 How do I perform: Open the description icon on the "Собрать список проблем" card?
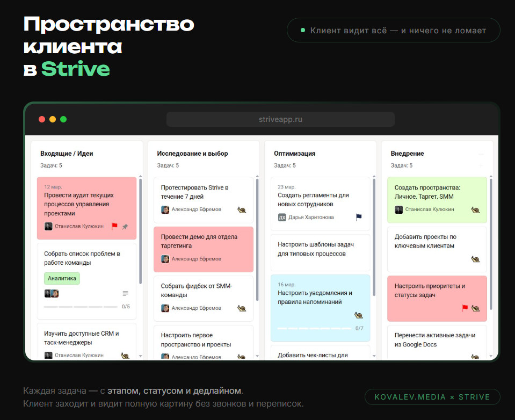[x=125, y=293]
